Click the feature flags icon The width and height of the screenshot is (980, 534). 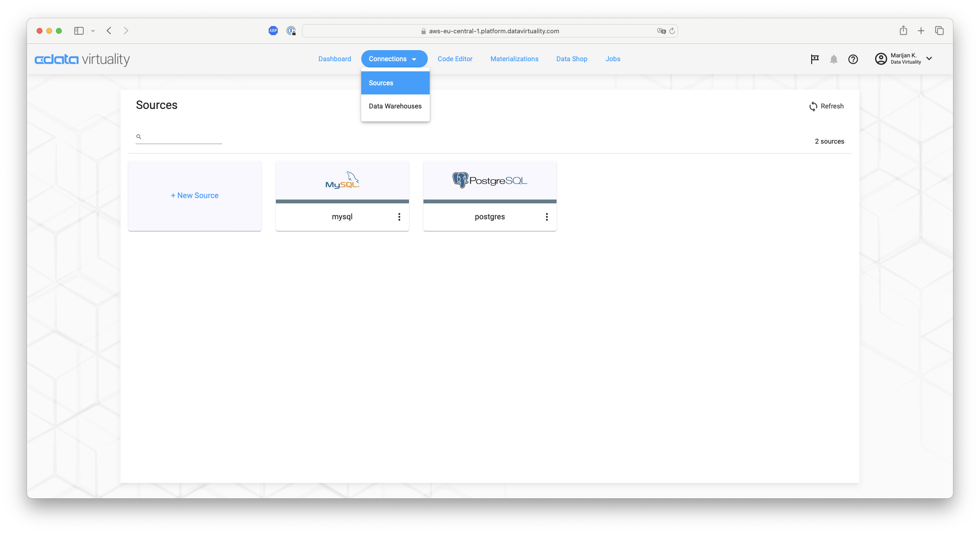tap(815, 59)
